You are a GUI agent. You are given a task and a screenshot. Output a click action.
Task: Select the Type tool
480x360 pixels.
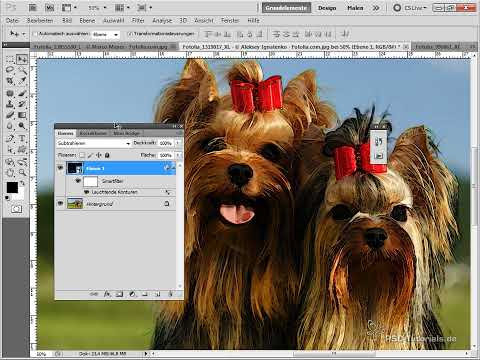pos(22,138)
